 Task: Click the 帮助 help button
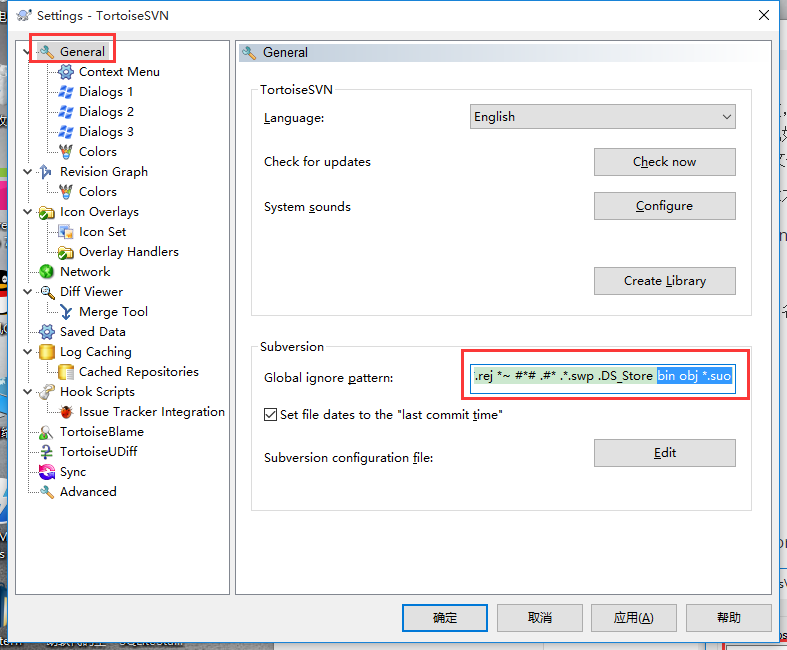click(728, 617)
